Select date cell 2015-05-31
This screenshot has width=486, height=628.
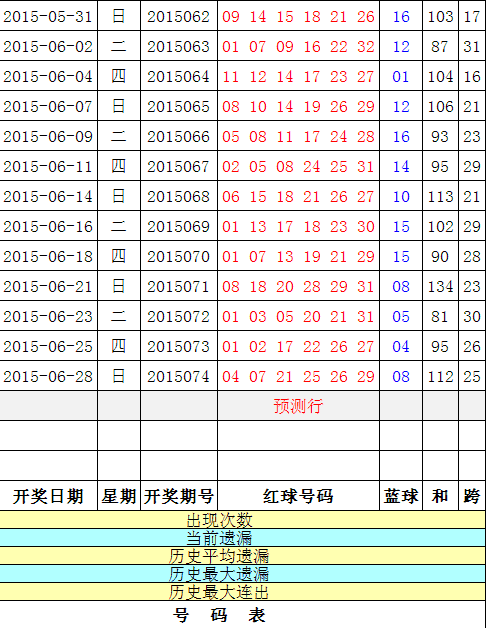pos(48,16)
